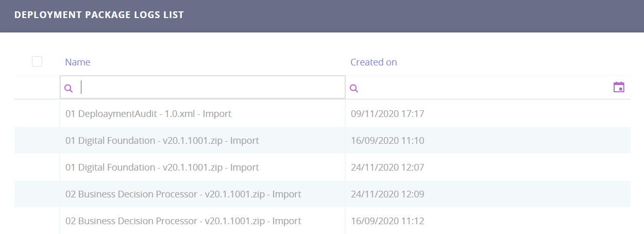Click the 16/09/2020 11:12 timestamp cell
Image resolution: width=644 pixels, height=234 pixels.
point(387,221)
